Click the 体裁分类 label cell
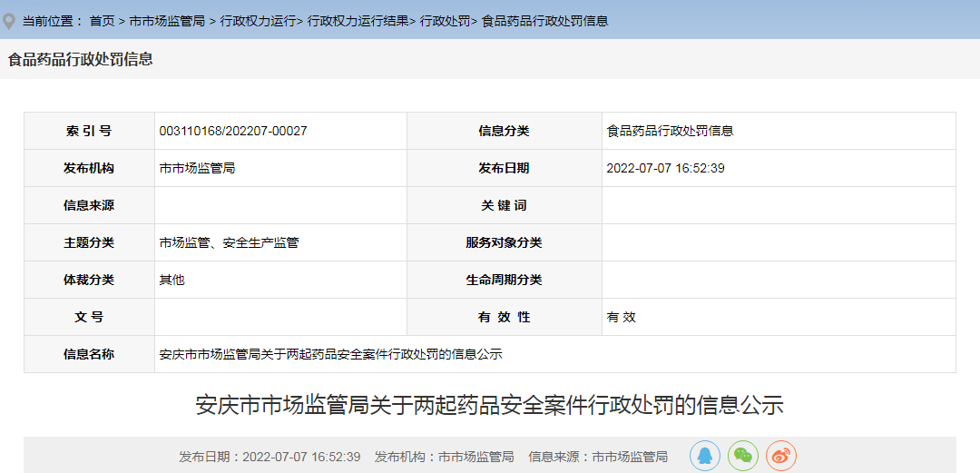 click(x=89, y=280)
